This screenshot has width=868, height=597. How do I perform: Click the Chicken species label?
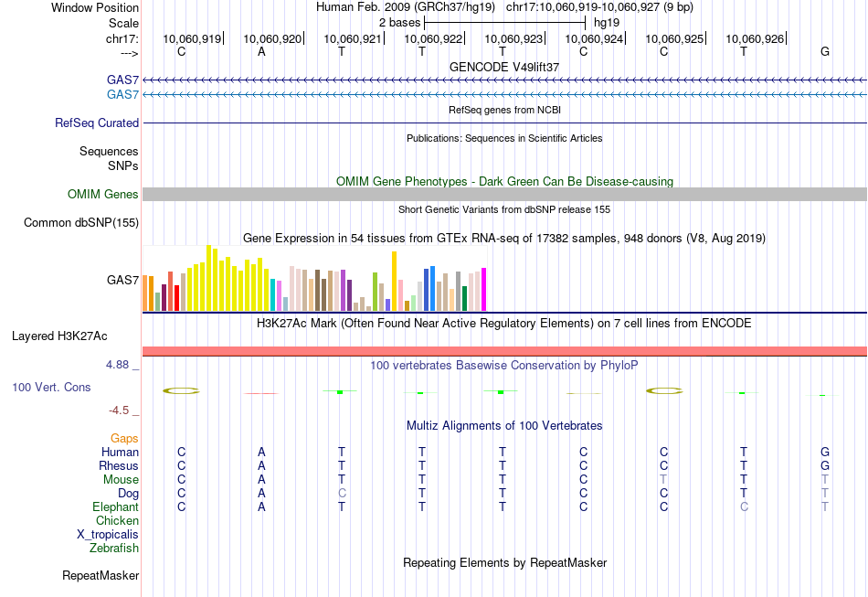pos(117,521)
